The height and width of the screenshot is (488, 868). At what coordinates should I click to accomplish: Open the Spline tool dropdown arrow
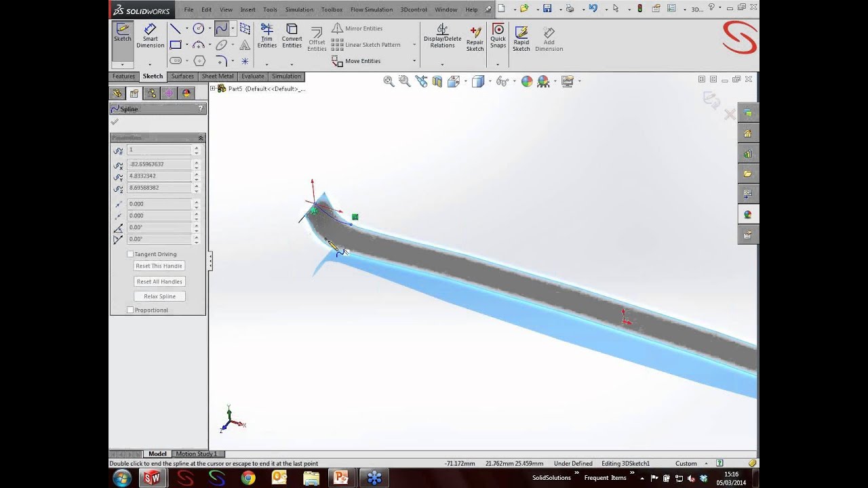(233, 28)
